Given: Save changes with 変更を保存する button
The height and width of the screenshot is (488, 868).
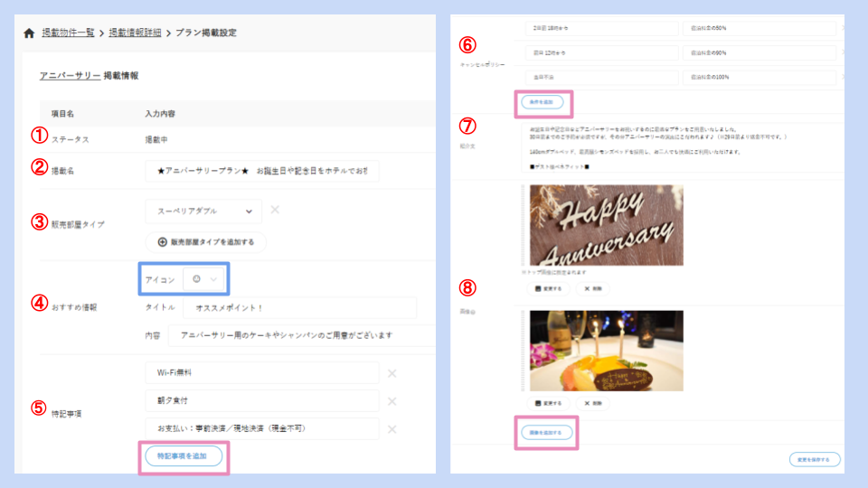Looking at the screenshot, I should point(814,459).
